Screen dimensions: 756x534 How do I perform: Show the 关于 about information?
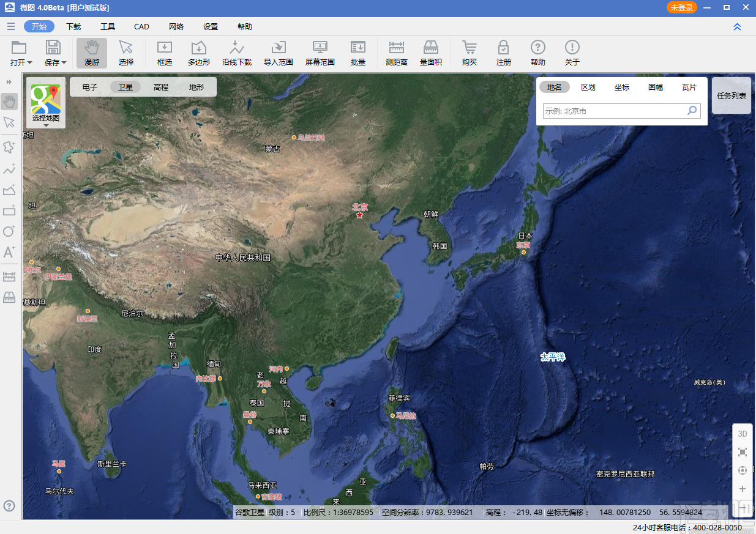pyautogui.click(x=572, y=53)
